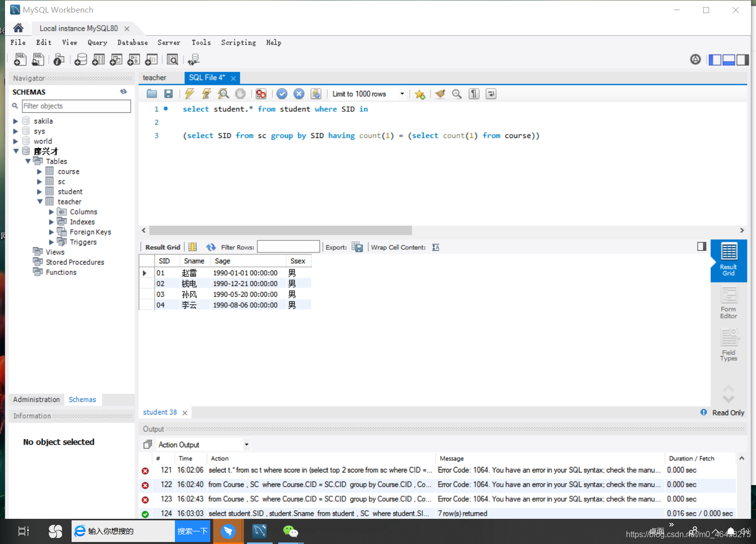This screenshot has height=544, width=756.
Task: Open the object inspector icon
Action: [58, 59]
